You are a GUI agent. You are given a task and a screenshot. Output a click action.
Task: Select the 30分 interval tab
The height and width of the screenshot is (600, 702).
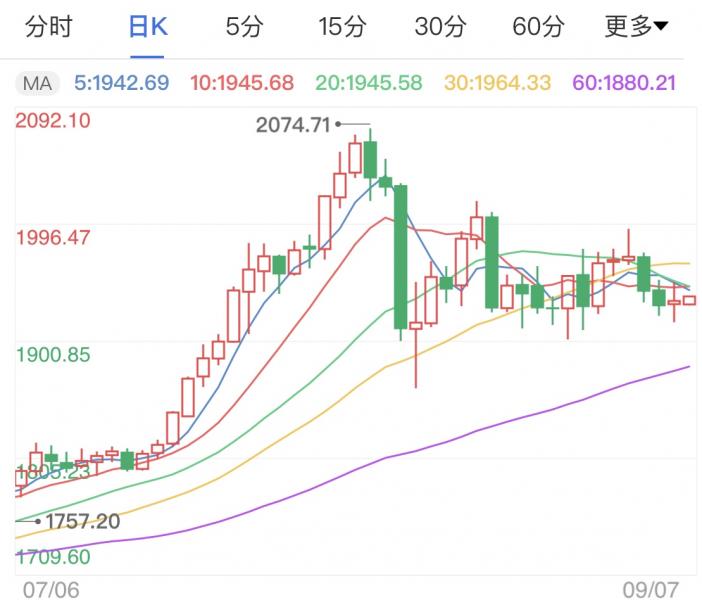click(440, 27)
